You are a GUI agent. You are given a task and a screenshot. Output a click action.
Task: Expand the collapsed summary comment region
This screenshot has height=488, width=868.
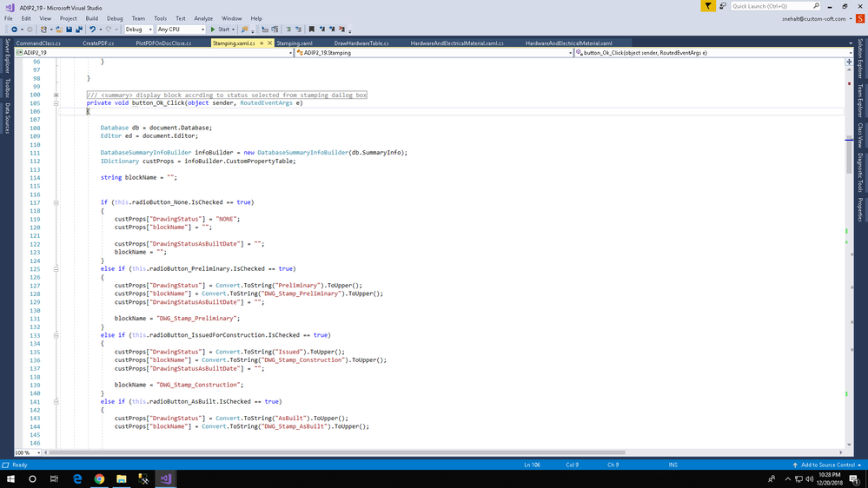click(x=56, y=95)
